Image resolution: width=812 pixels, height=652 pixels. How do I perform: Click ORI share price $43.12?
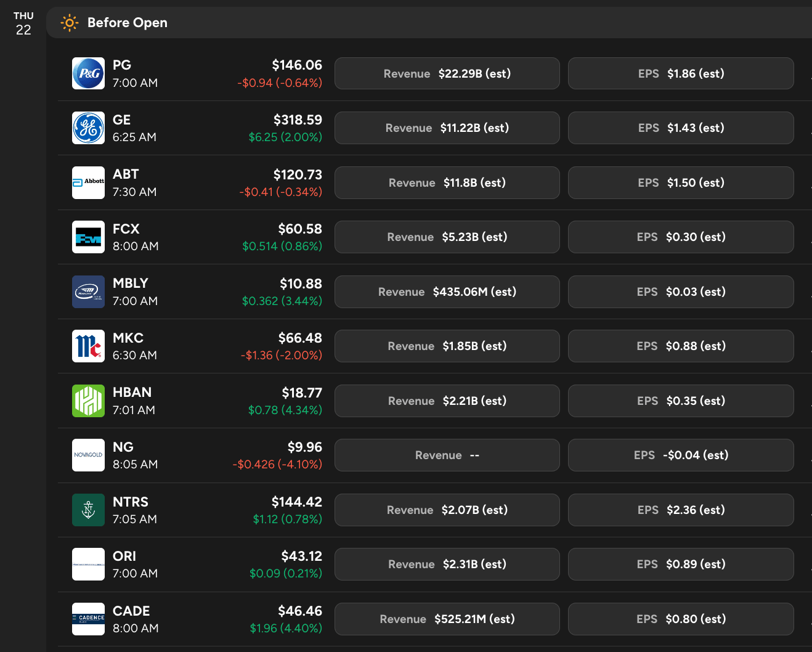[x=302, y=556]
